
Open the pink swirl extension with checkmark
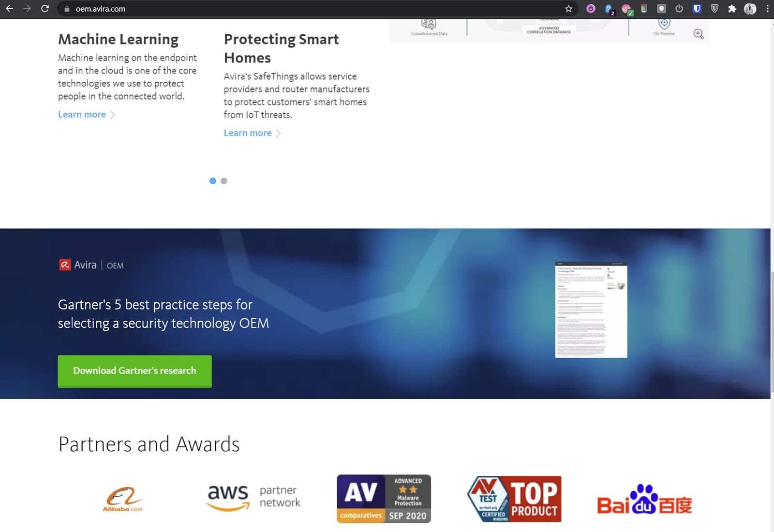click(x=626, y=9)
